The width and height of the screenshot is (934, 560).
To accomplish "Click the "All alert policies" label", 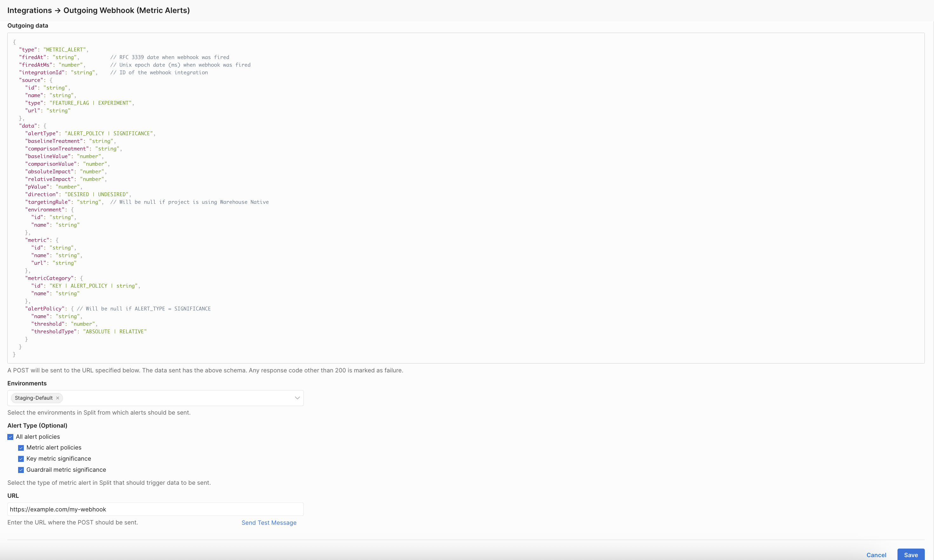I will tap(38, 437).
